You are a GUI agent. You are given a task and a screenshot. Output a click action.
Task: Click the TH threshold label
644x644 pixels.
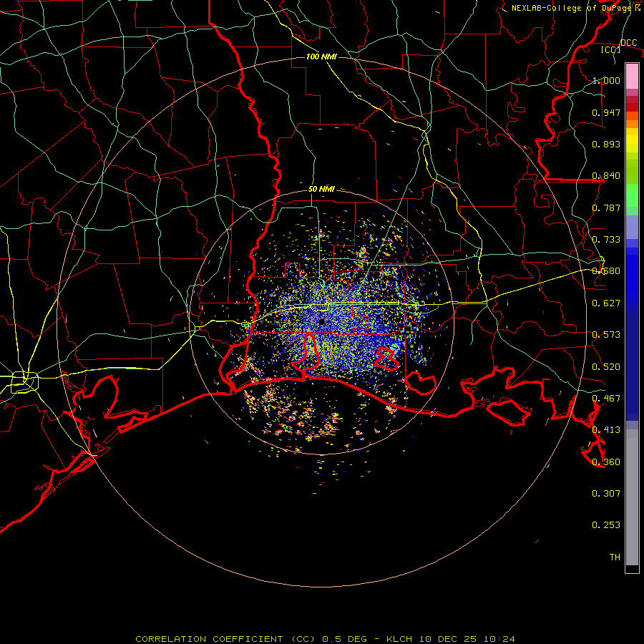(615, 557)
